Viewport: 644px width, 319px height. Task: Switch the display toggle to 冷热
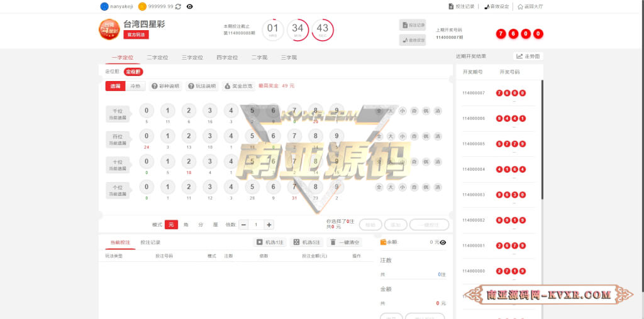coord(135,86)
